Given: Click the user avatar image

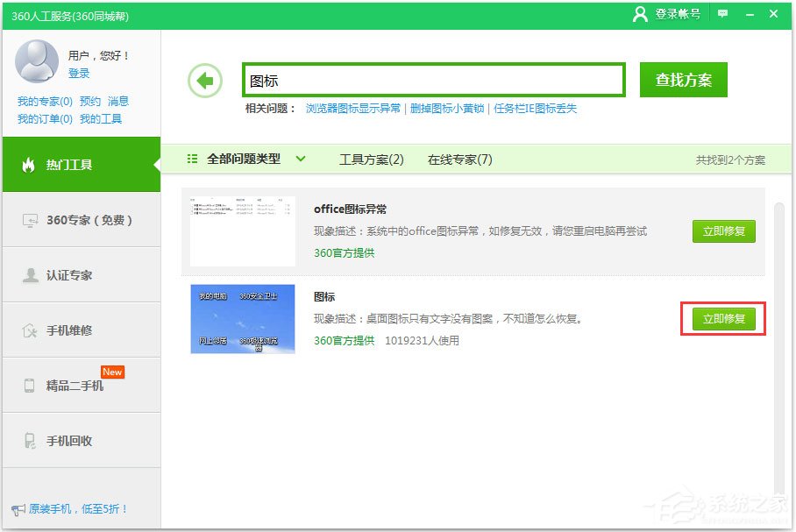Looking at the screenshot, I should (x=36, y=62).
